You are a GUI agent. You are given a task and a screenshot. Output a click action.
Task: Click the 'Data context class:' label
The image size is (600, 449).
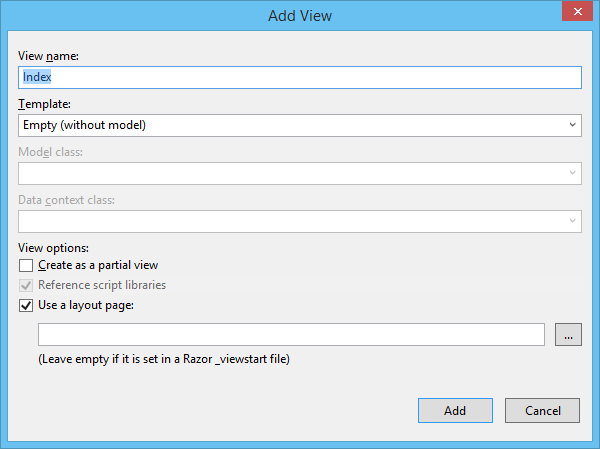(66, 200)
